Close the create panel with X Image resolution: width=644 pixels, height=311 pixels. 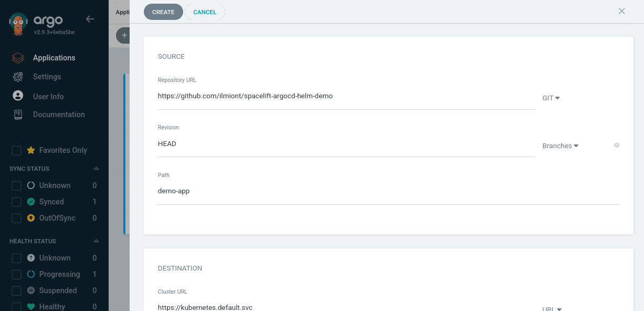click(x=621, y=11)
